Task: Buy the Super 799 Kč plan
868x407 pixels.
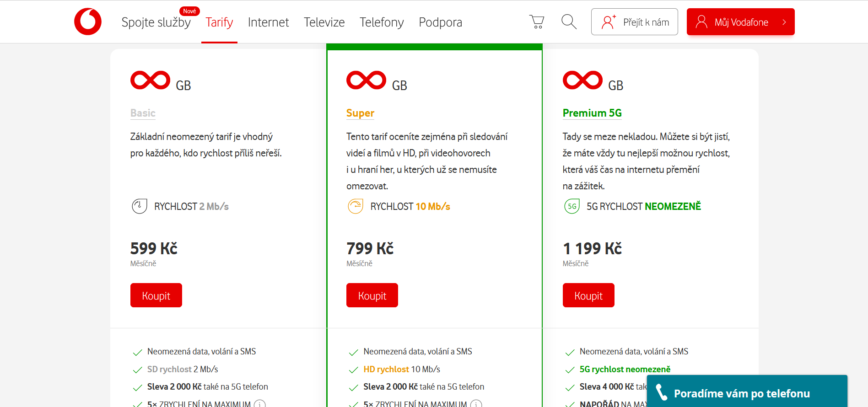Action: tap(372, 295)
